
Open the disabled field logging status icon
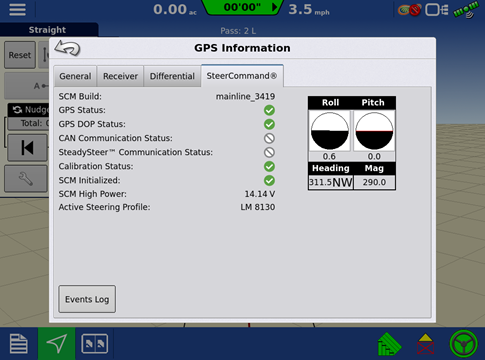(x=409, y=10)
